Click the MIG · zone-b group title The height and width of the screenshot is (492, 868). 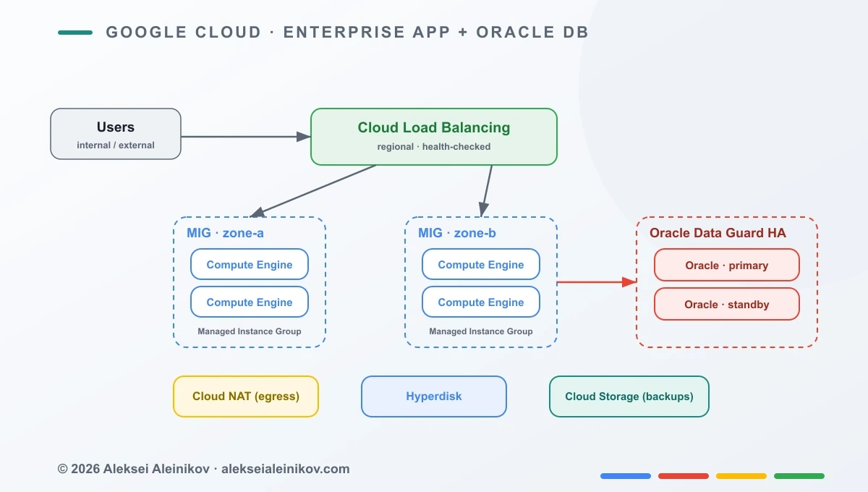click(x=457, y=233)
